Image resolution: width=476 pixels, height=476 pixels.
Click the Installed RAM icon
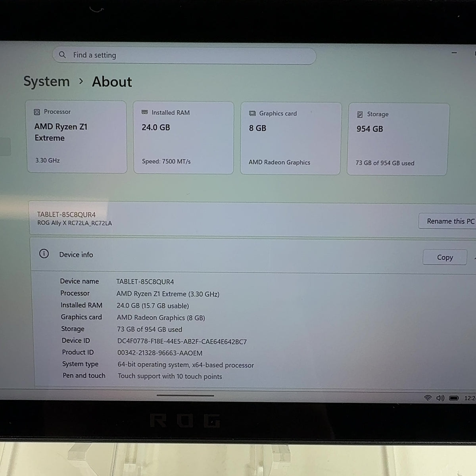point(145,113)
